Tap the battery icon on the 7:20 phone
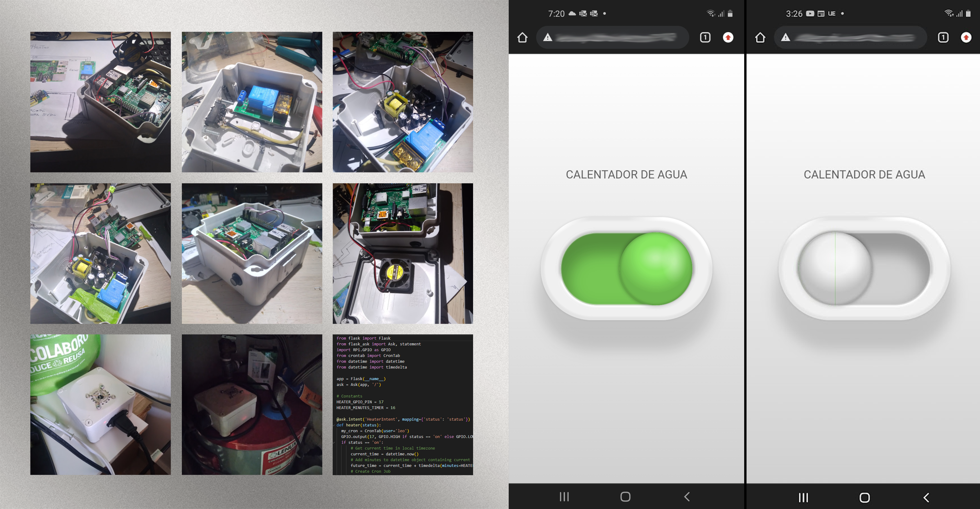 [x=730, y=13]
